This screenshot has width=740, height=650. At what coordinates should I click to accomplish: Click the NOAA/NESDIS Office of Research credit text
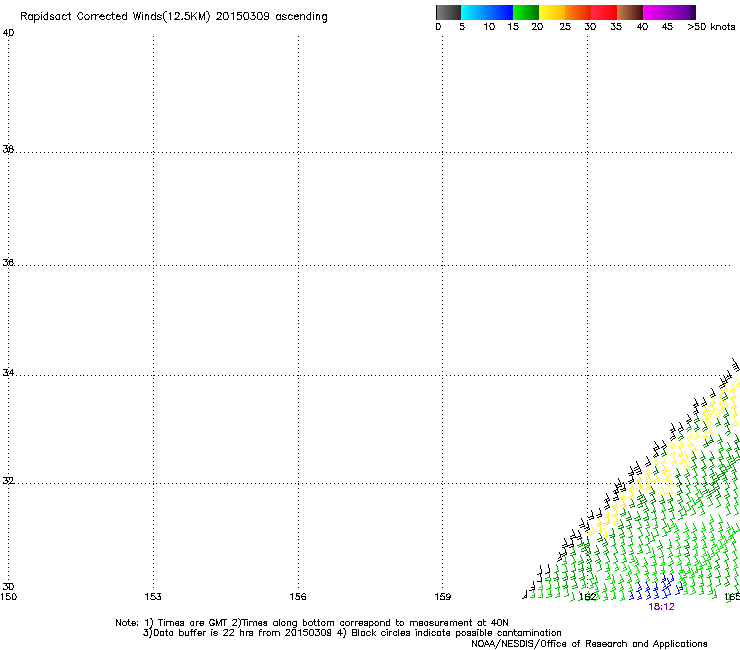pos(589,644)
